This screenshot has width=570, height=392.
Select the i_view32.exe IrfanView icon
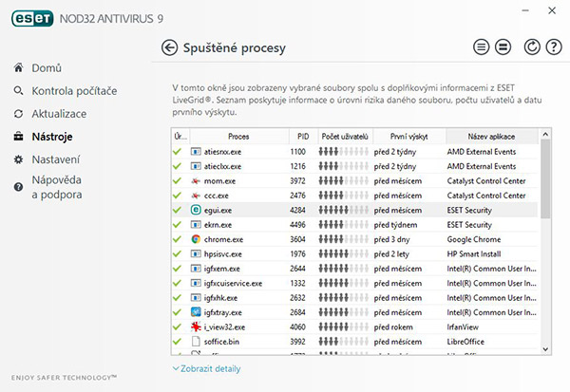point(196,327)
